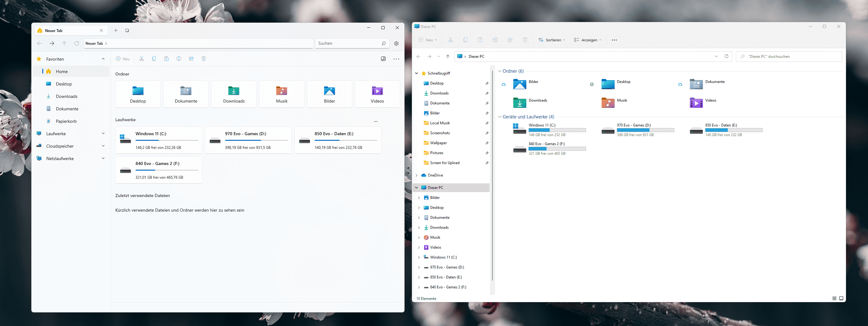Expand the Laufwerke sidebar section
The image size is (868, 326).
coord(103,134)
